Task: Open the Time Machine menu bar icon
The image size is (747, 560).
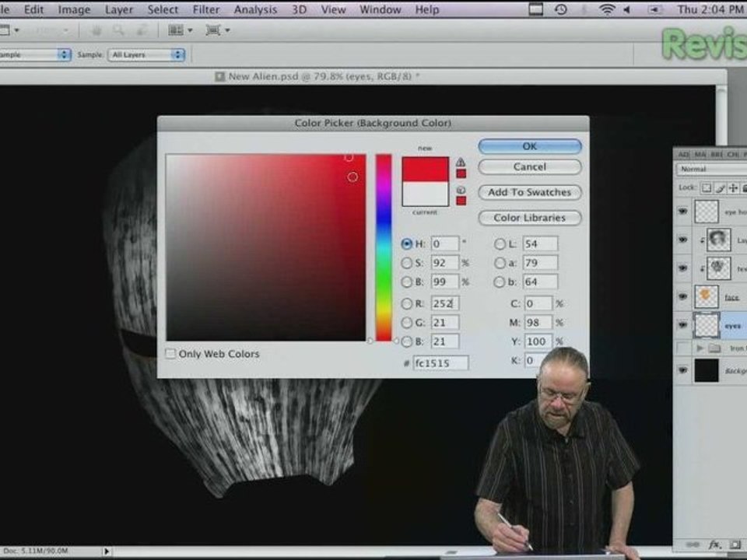Action: [561, 9]
